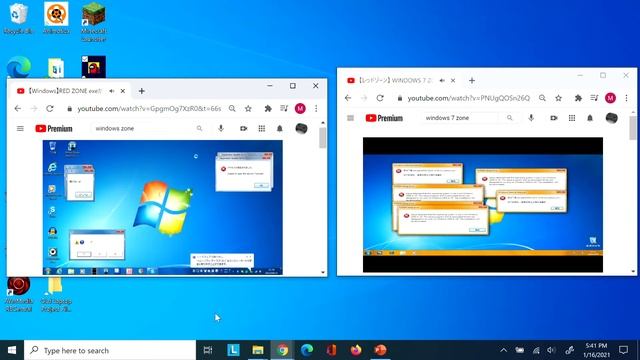640x360 pixels.
Task: Open extensions in left Chrome window
Action: pos(268,109)
